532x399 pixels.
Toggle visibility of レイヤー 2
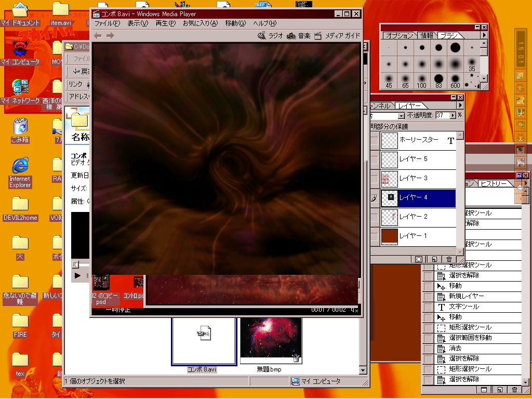pos(375,218)
